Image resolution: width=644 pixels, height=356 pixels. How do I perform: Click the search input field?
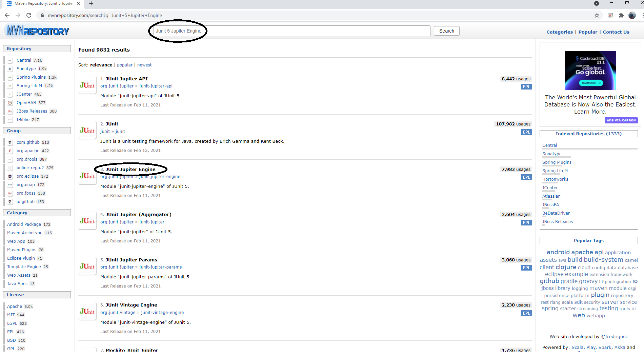[291, 31]
